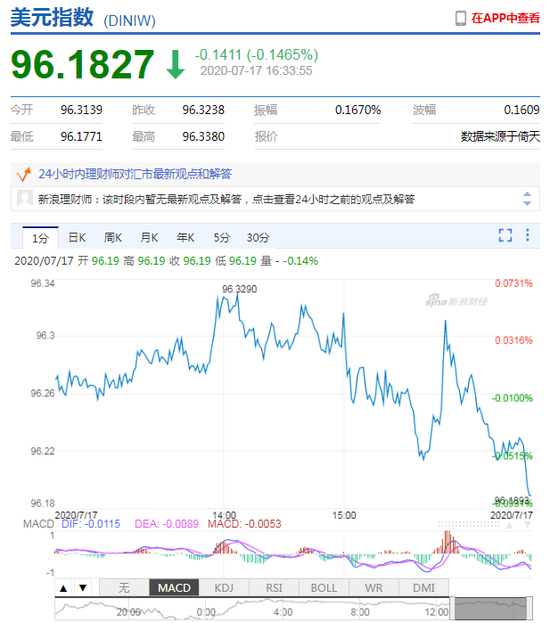Screen dimensions: 550x623
Task: Click the (DINIW) ticker symbol
Action: tap(130, 21)
